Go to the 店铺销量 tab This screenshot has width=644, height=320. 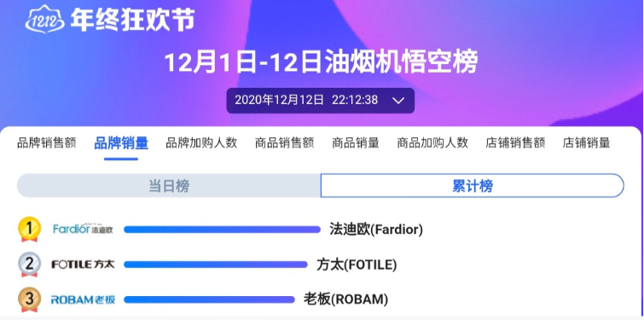point(586,143)
